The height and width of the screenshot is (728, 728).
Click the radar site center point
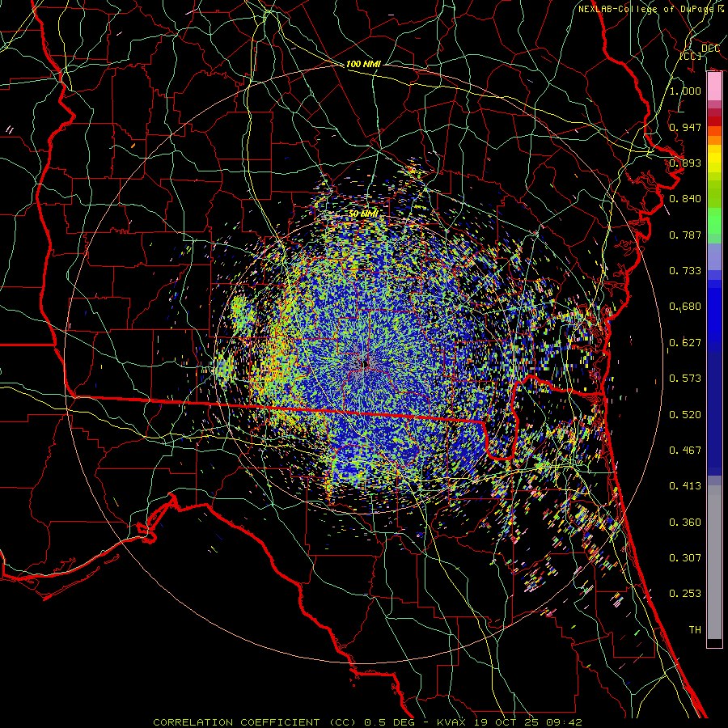(365, 365)
